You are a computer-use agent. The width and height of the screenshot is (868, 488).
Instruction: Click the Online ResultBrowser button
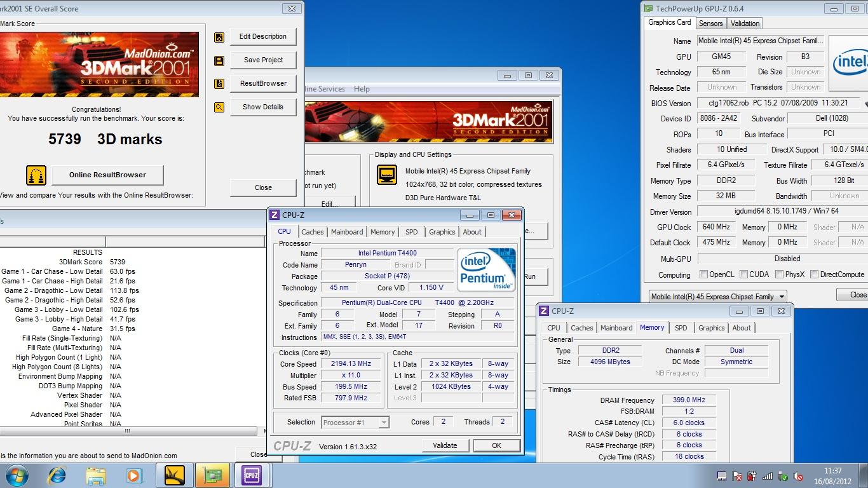107,175
